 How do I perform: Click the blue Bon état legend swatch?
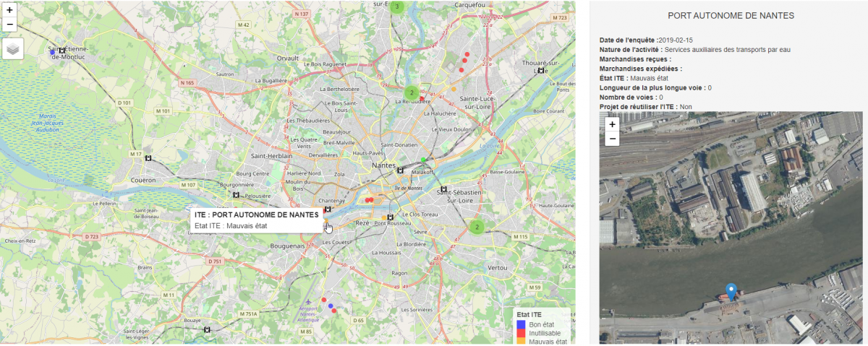coord(520,325)
